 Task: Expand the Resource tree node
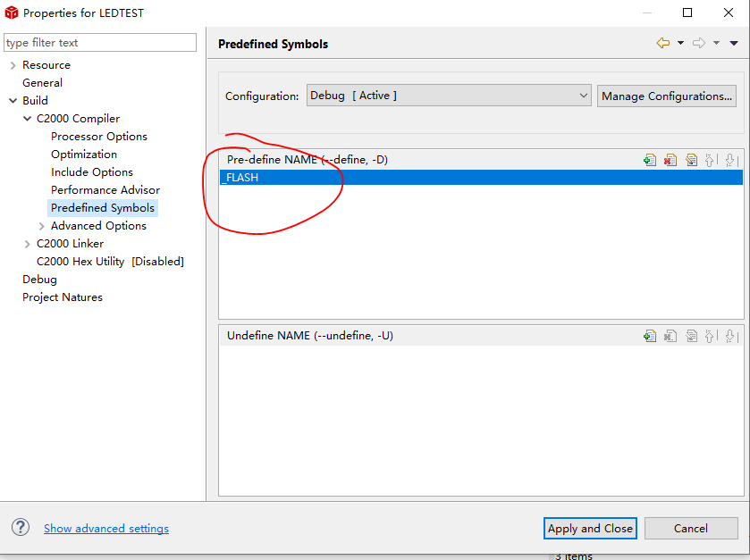pos(13,65)
